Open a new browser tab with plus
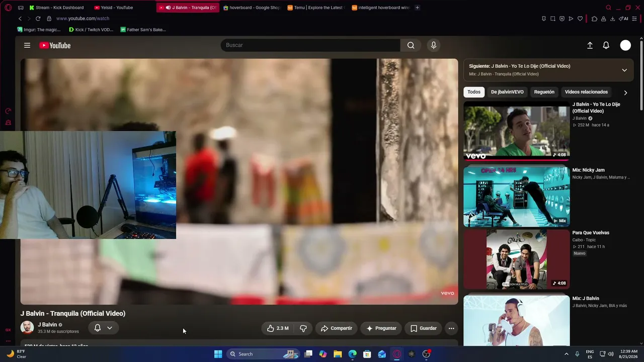 (417, 8)
